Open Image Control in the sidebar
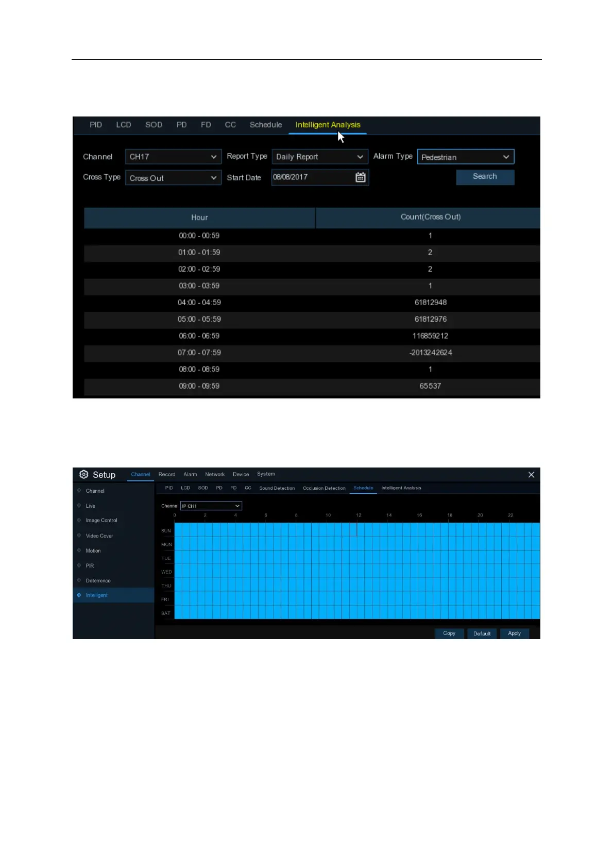Image resolution: width=613 pixels, height=868 pixels. click(x=101, y=521)
